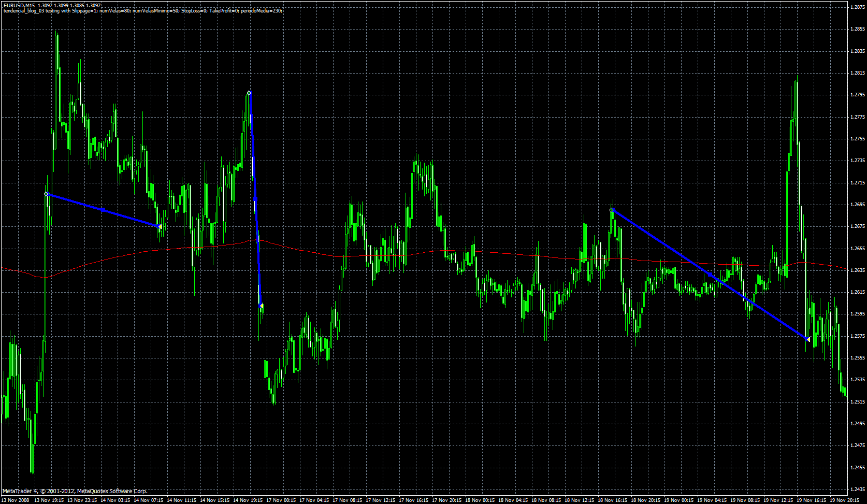Click the 1.2635 price scale label
The image size is (867, 504).
tap(858, 270)
